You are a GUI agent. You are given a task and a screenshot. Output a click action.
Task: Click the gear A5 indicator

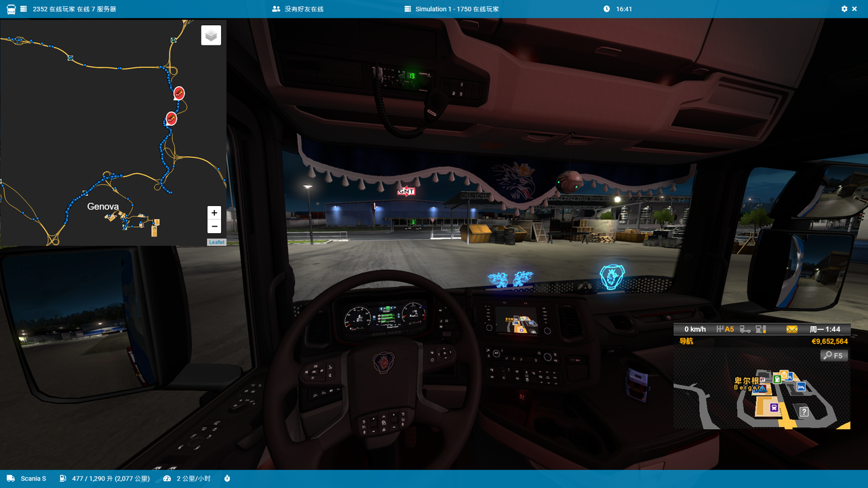click(725, 329)
